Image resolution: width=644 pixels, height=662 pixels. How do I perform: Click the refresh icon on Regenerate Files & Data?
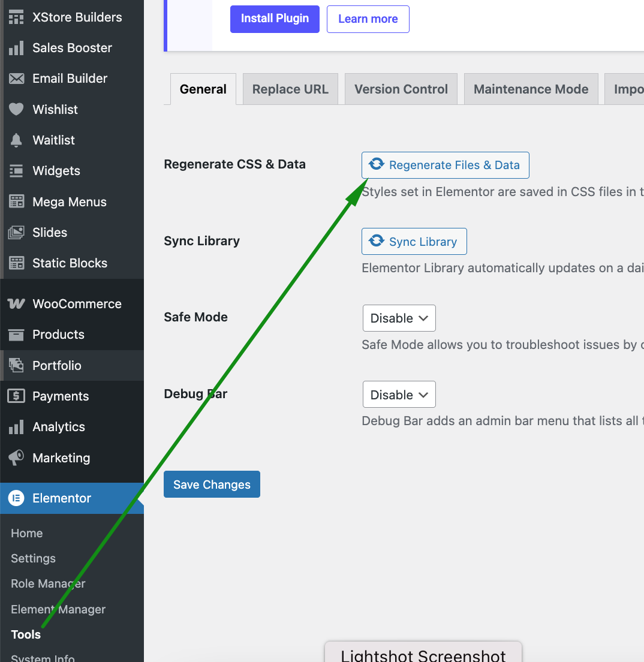(x=376, y=164)
